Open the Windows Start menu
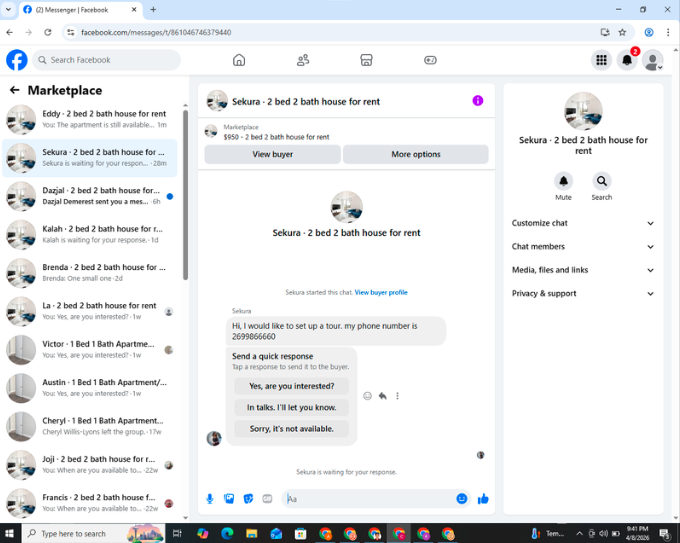The height and width of the screenshot is (543, 680). 10,533
